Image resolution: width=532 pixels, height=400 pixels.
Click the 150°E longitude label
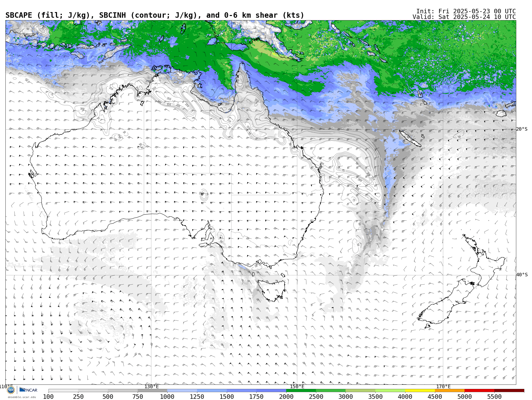297,386
